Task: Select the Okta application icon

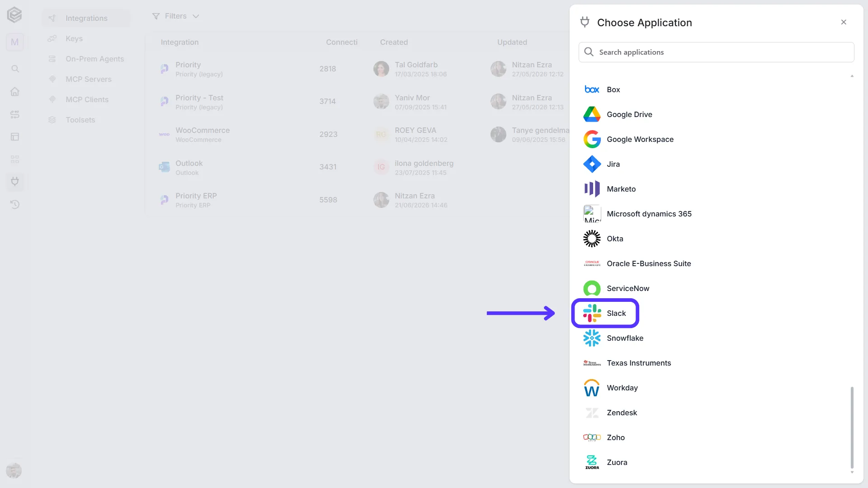Action: (592, 239)
